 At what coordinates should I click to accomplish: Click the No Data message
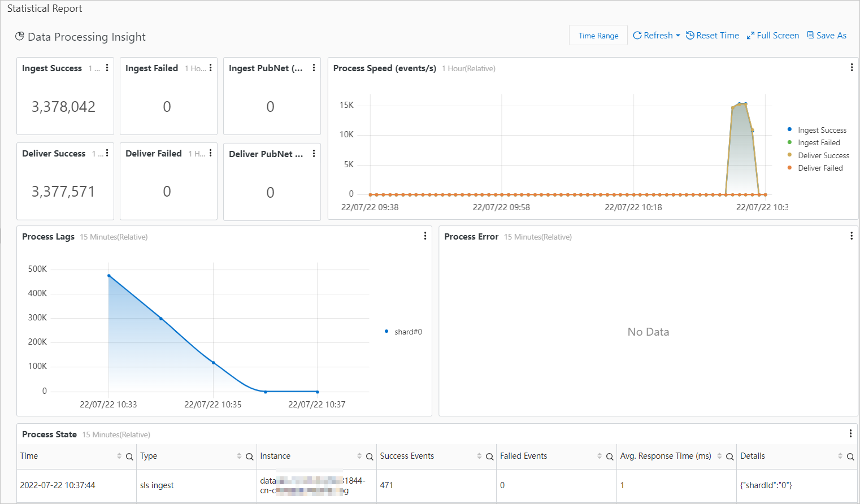tap(648, 332)
